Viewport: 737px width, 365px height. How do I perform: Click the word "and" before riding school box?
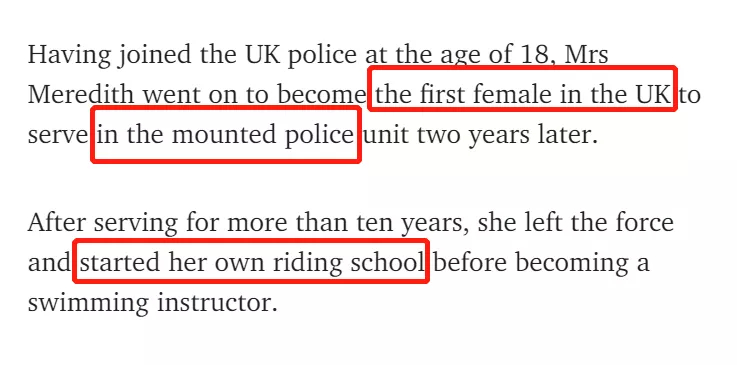click(49, 263)
